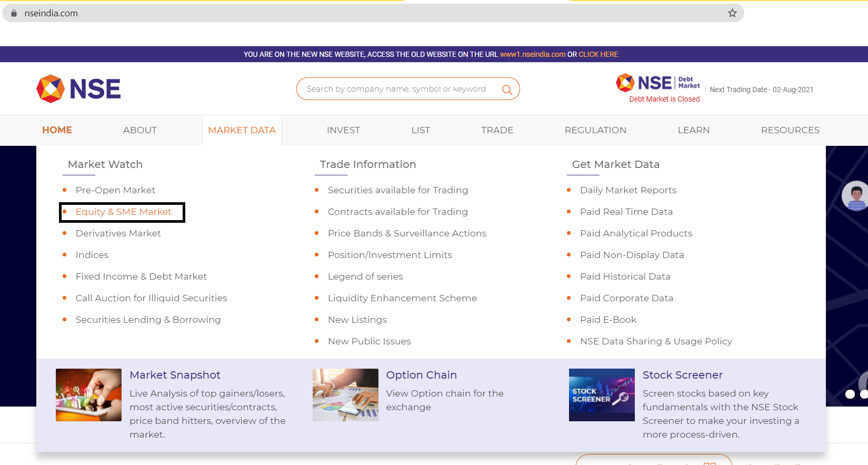Open Securities Lending & Borrowing

coord(148,320)
